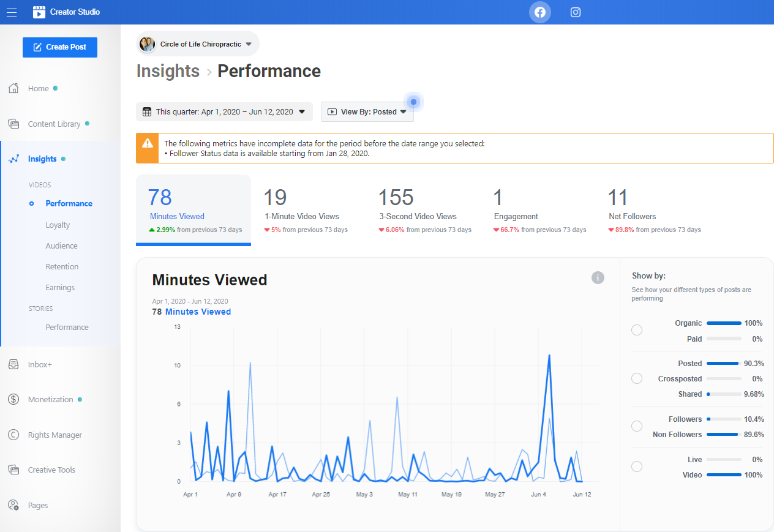This screenshot has height=532, width=774.
Task: Click the Inbox+ sidebar label
Action: point(40,364)
